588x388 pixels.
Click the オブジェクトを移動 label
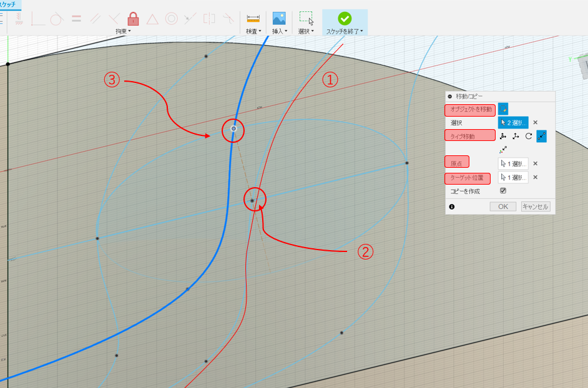click(470, 110)
